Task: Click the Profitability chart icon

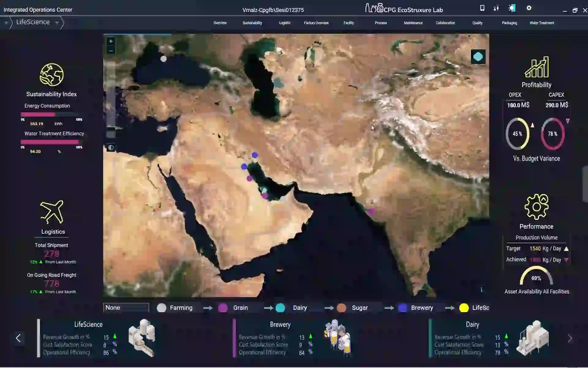Action: pos(537,67)
